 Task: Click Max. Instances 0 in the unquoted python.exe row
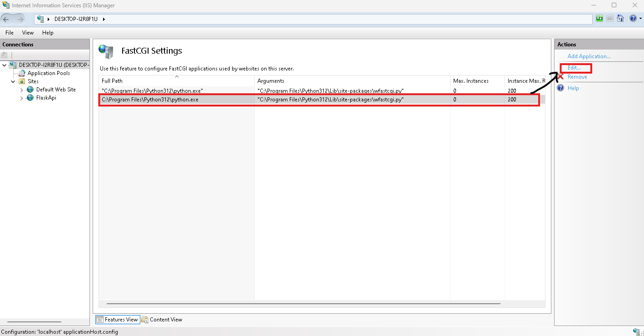coord(455,100)
